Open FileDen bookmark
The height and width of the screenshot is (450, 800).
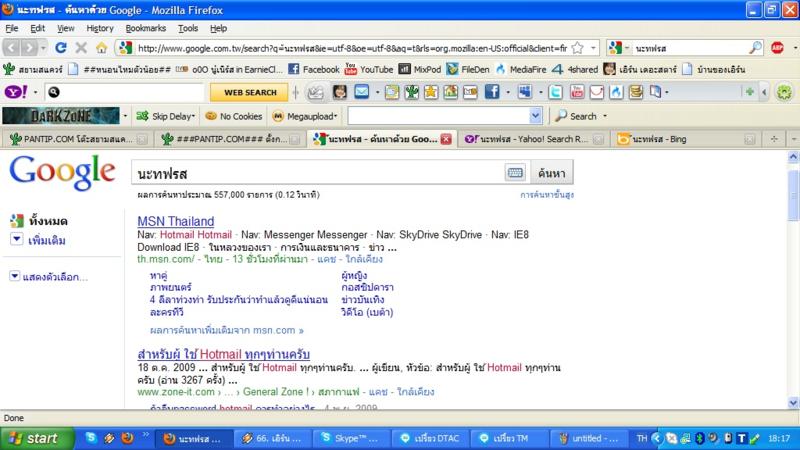[x=467, y=69]
